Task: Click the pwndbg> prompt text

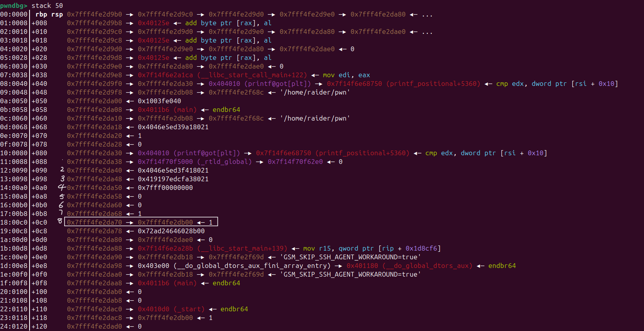Action: pyautogui.click(x=14, y=6)
